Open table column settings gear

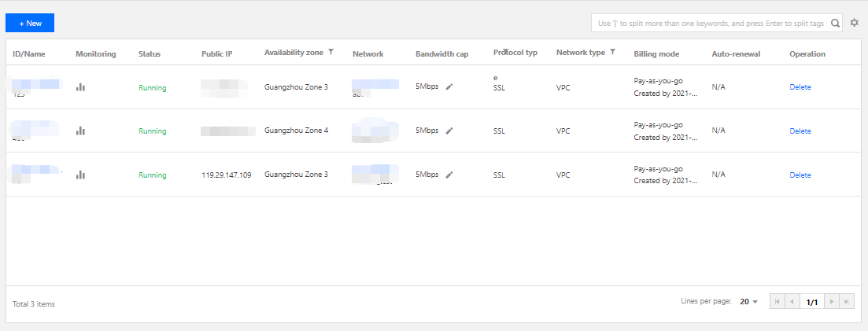tap(855, 24)
